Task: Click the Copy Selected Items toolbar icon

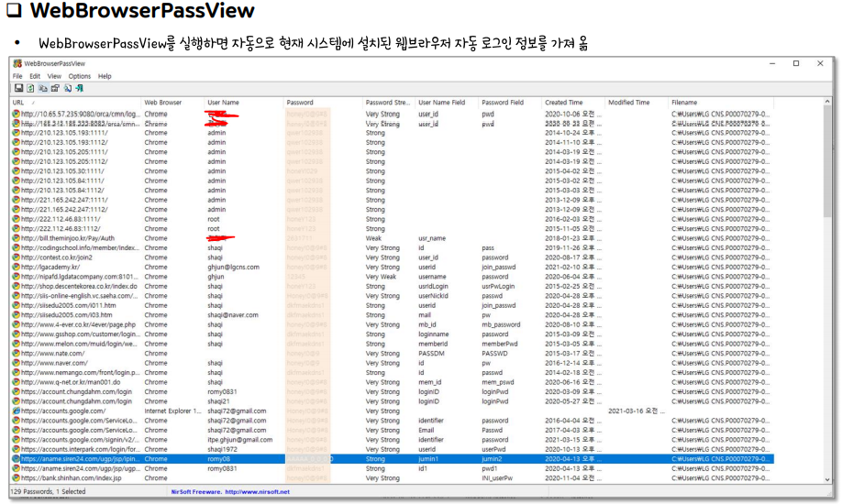Action: (x=43, y=88)
